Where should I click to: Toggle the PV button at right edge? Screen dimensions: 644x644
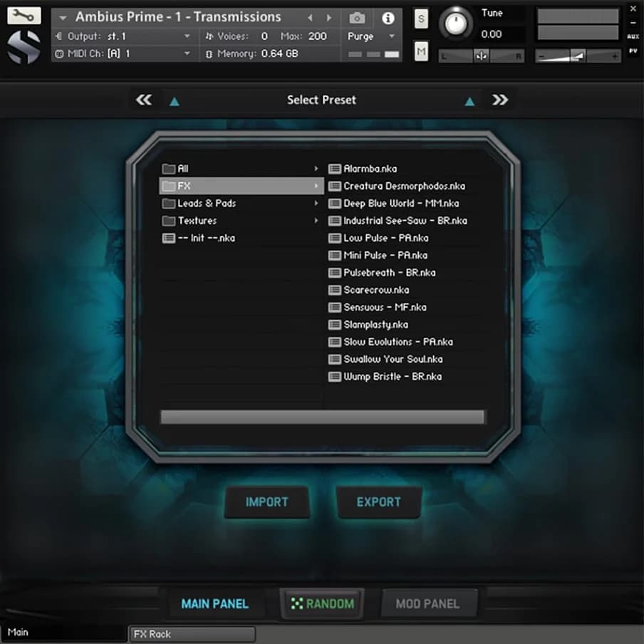click(633, 51)
